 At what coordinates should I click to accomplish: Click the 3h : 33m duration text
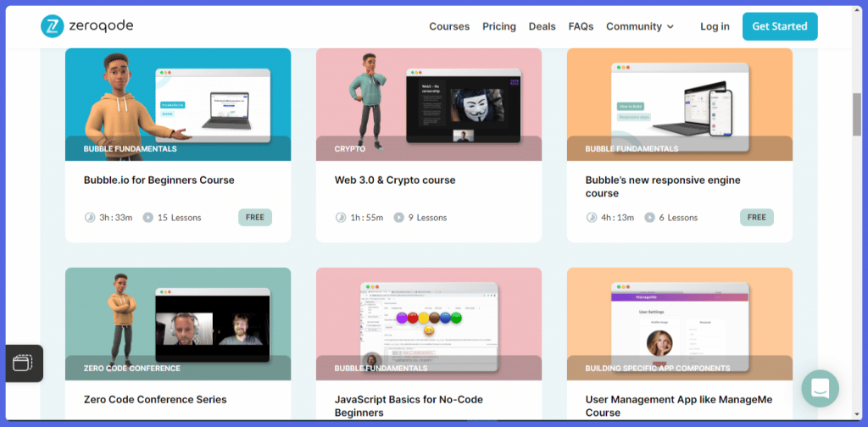115,218
